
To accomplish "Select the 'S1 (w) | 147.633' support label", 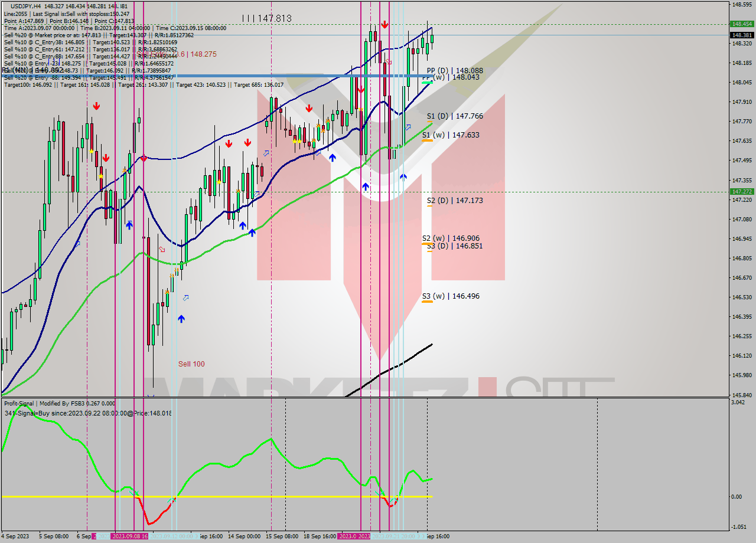I will 451,135.
